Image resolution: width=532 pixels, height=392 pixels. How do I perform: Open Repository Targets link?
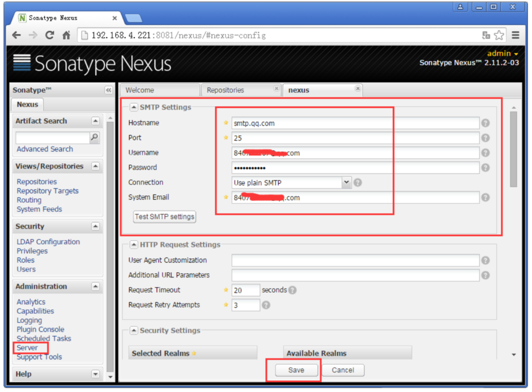point(48,191)
